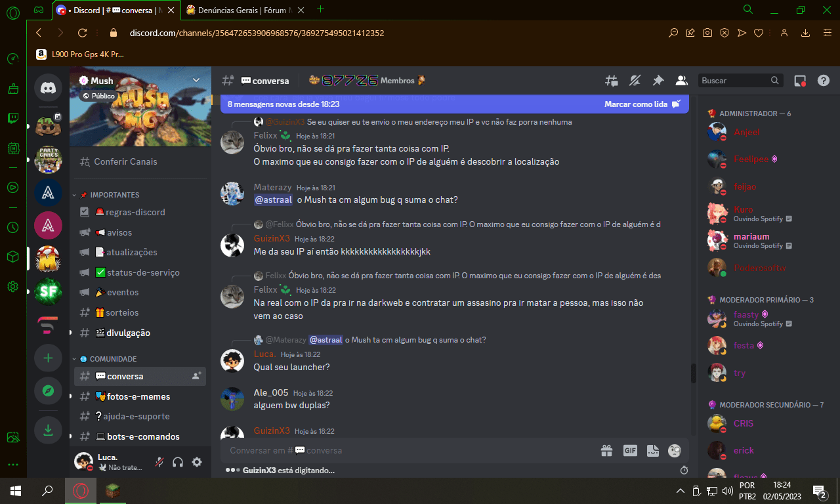
Task: Open Discord home direct messages icon
Action: pos(48,87)
